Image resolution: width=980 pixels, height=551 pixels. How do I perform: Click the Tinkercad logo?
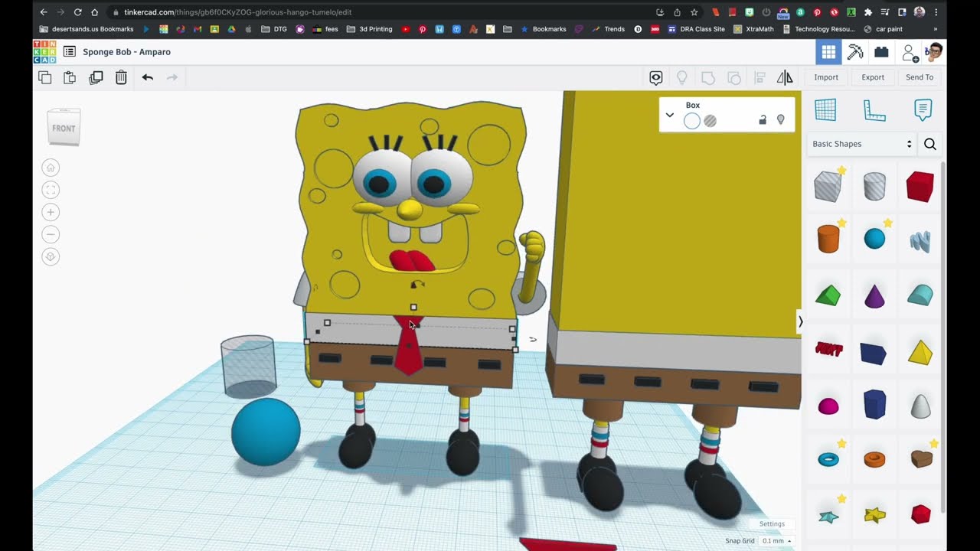click(x=44, y=52)
